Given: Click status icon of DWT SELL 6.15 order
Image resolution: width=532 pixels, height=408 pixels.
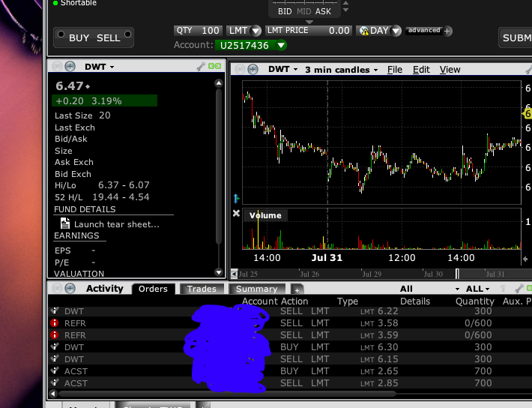Looking at the screenshot, I should 55,358.
